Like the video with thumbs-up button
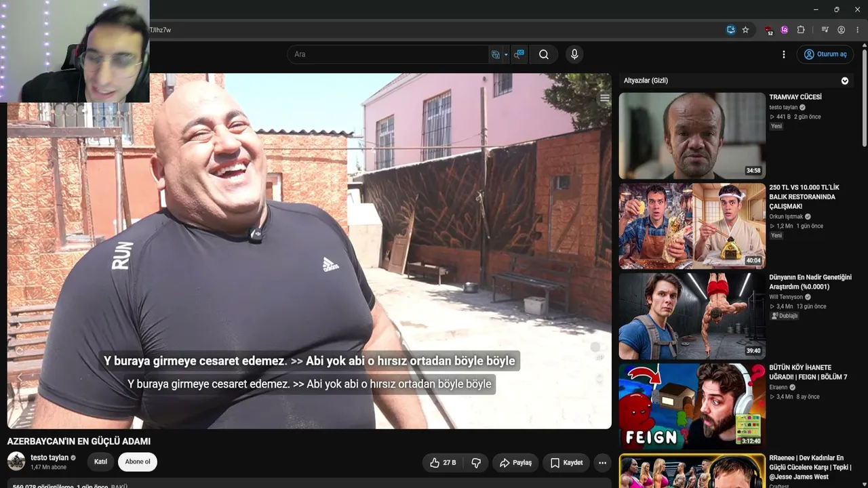The width and height of the screenshot is (868, 488). click(x=443, y=463)
